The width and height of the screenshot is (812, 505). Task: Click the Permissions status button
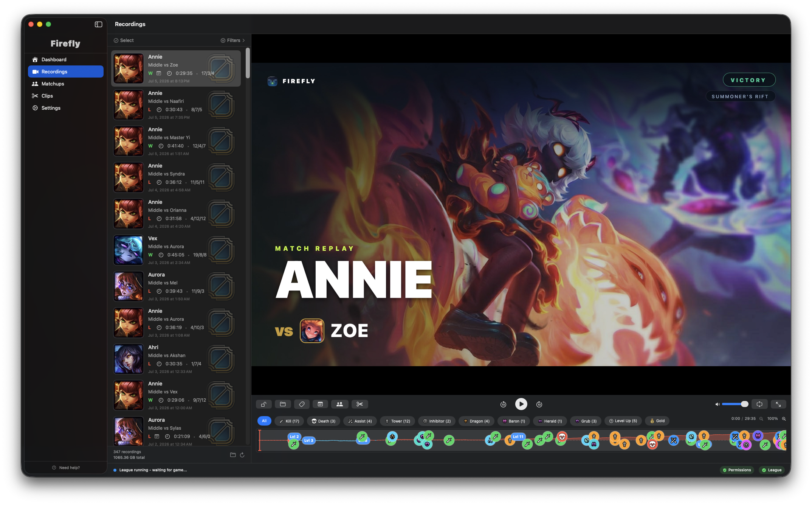pos(737,470)
